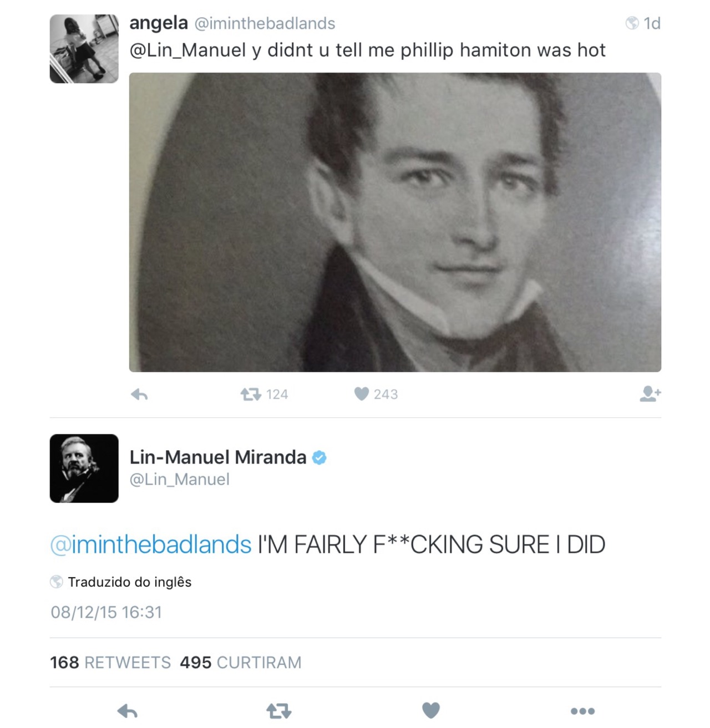The width and height of the screenshot is (710, 728).
Task: Retweet Lin-Manuel Miranda's reply using the bottom icon
Action: pos(278,711)
